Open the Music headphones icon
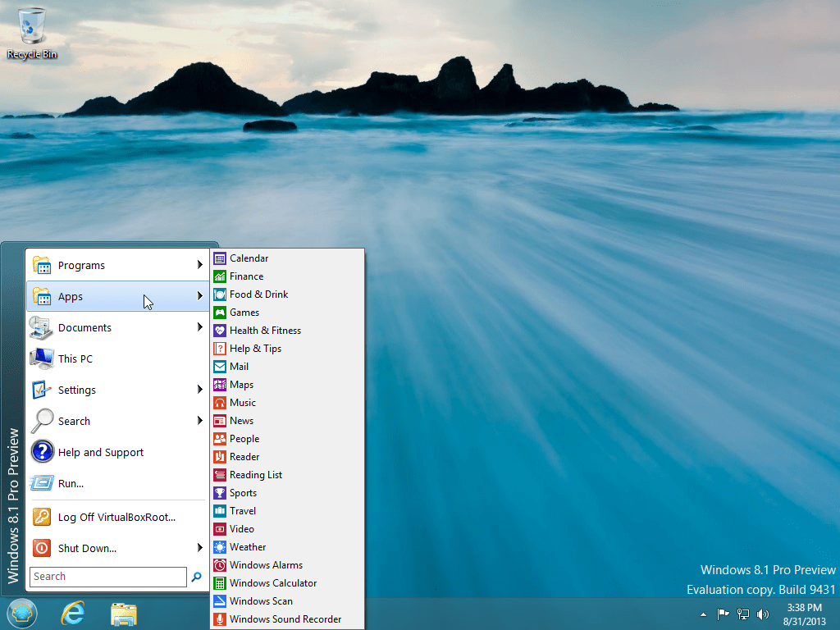 [220, 403]
